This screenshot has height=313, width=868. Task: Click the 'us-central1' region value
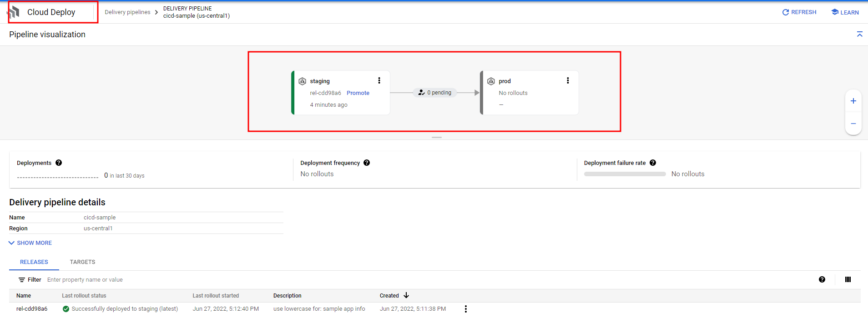pyautogui.click(x=98, y=229)
